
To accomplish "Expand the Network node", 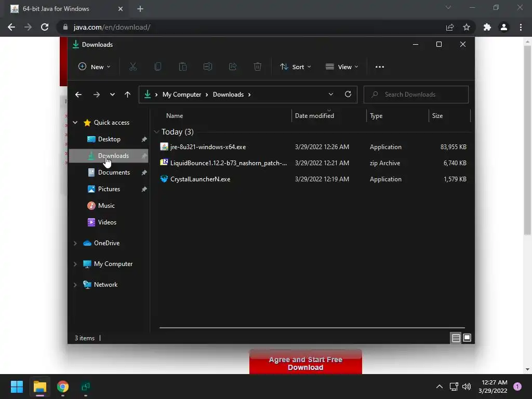I will click(75, 285).
